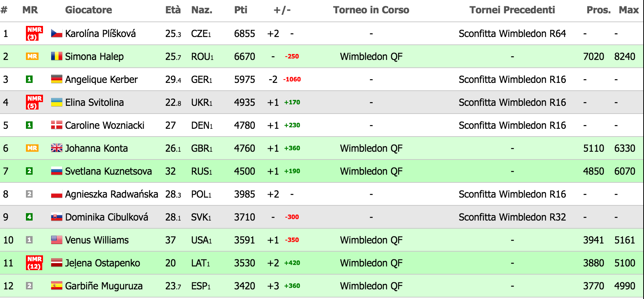This screenshot has height=299, width=644.
Task: Click the Agnieszka Radwańska name link
Action: [x=112, y=194]
